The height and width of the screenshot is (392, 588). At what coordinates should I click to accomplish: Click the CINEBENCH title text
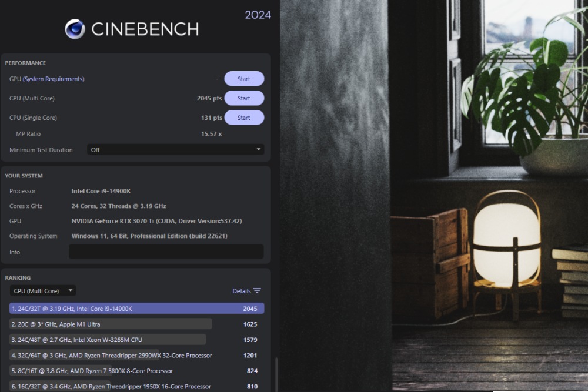(145, 29)
